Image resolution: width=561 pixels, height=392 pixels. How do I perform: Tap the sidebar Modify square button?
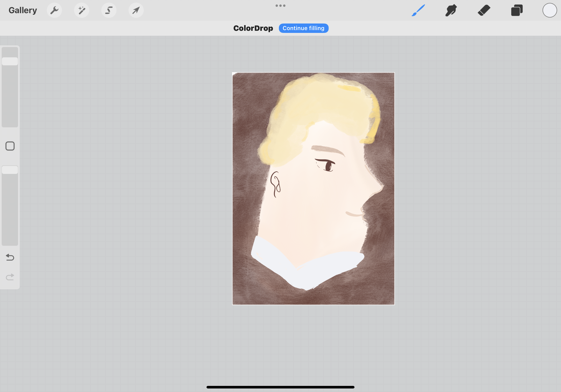tap(10, 146)
